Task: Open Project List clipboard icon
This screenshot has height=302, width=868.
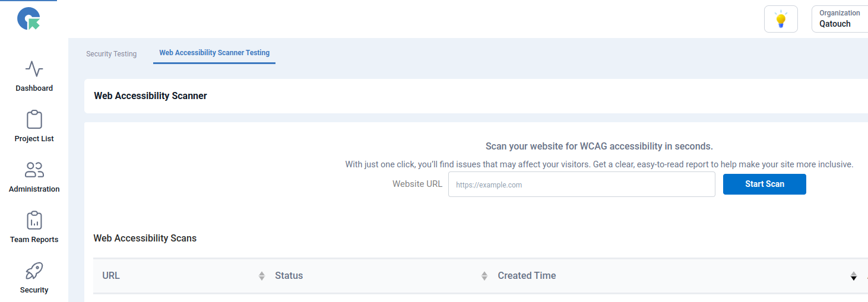Action: 34,119
